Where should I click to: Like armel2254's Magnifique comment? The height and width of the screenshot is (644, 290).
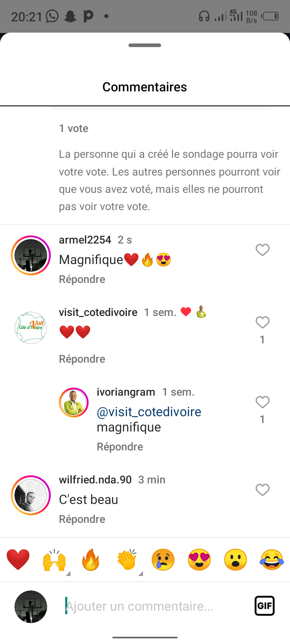click(x=263, y=250)
